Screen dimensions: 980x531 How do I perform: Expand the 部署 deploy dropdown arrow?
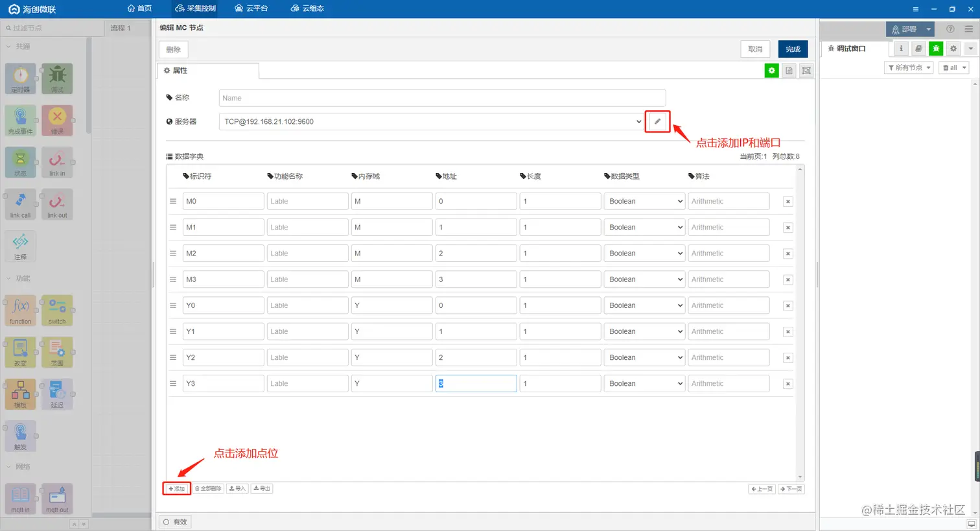tap(928, 29)
